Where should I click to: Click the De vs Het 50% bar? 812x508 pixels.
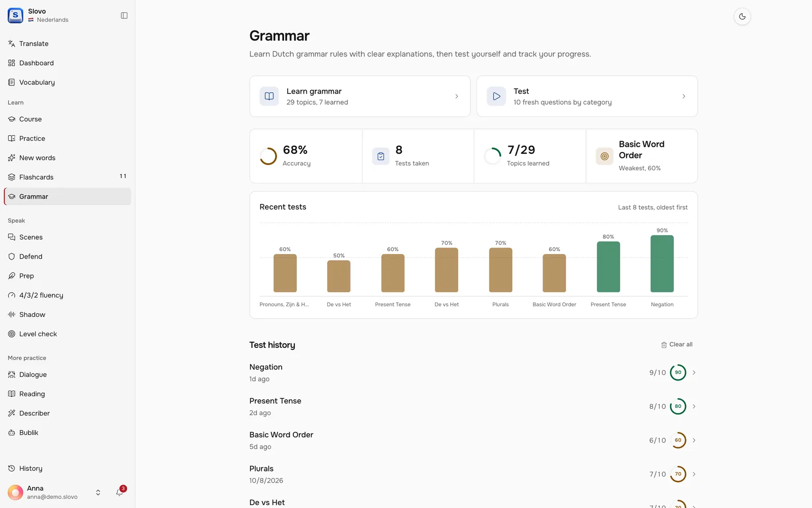[339, 276]
